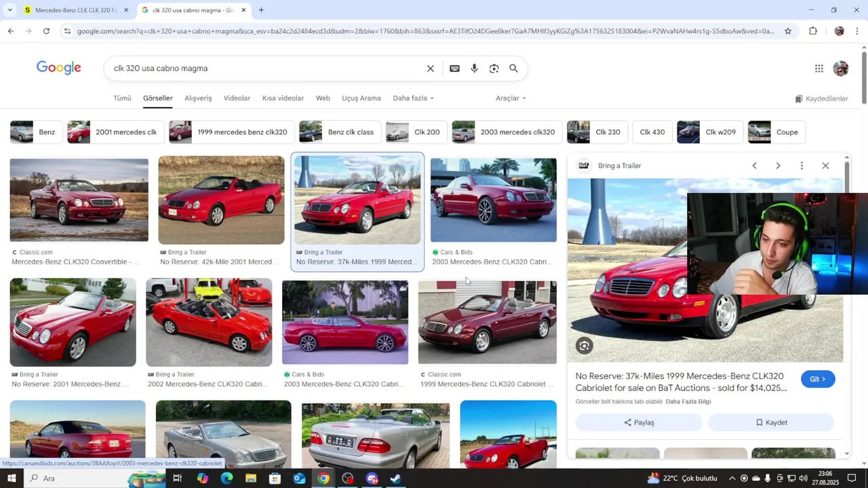Switch to the Uçuş Arama tab
Screen dimensions: 868x488
pos(361,98)
